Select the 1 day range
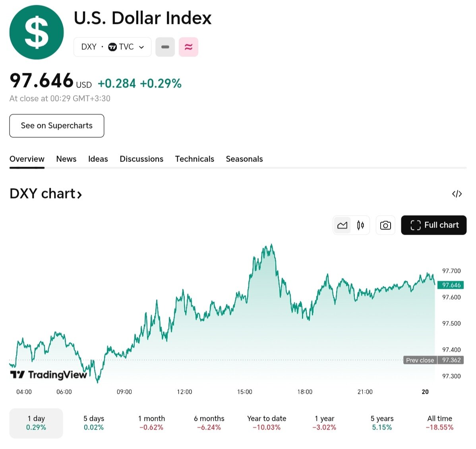 (x=36, y=423)
